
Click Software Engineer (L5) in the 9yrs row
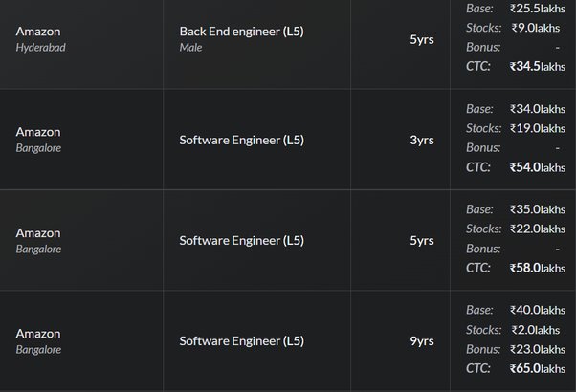[242, 341]
